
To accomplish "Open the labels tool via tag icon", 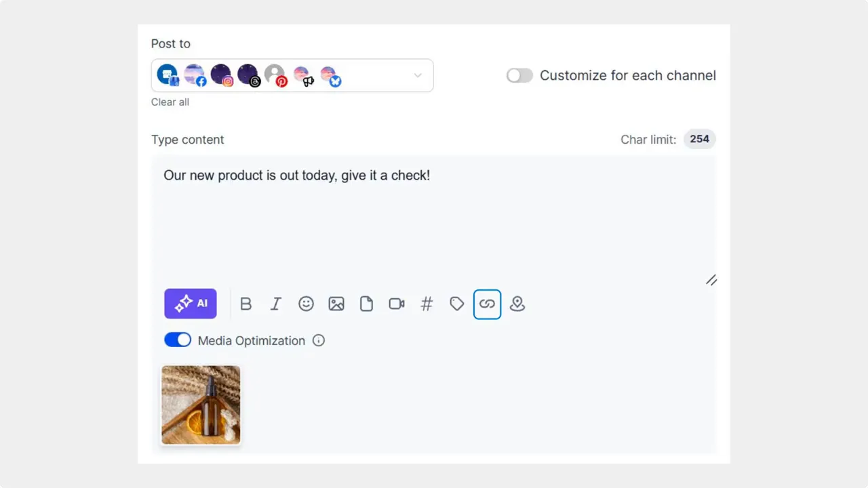I will [456, 304].
